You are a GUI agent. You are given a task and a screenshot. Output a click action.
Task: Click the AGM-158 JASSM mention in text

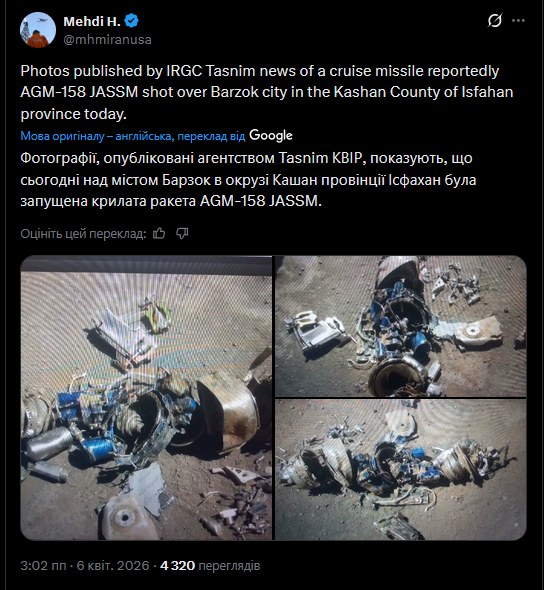click(x=79, y=92)
